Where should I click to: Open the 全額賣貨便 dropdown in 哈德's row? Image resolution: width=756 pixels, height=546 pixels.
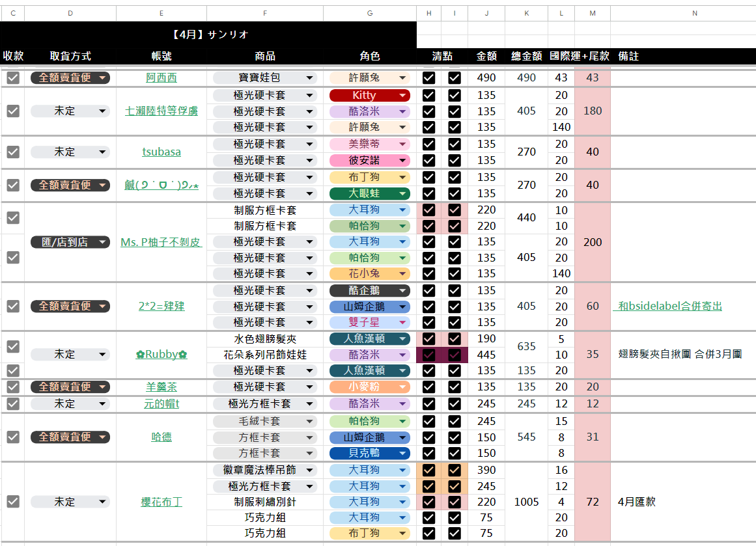[x=70, y=437]
